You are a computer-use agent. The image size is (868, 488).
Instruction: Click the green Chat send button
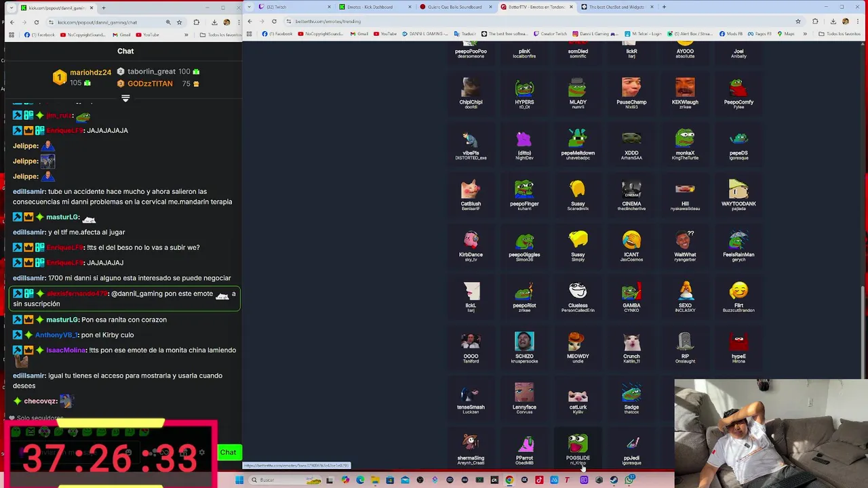(228, 452)
